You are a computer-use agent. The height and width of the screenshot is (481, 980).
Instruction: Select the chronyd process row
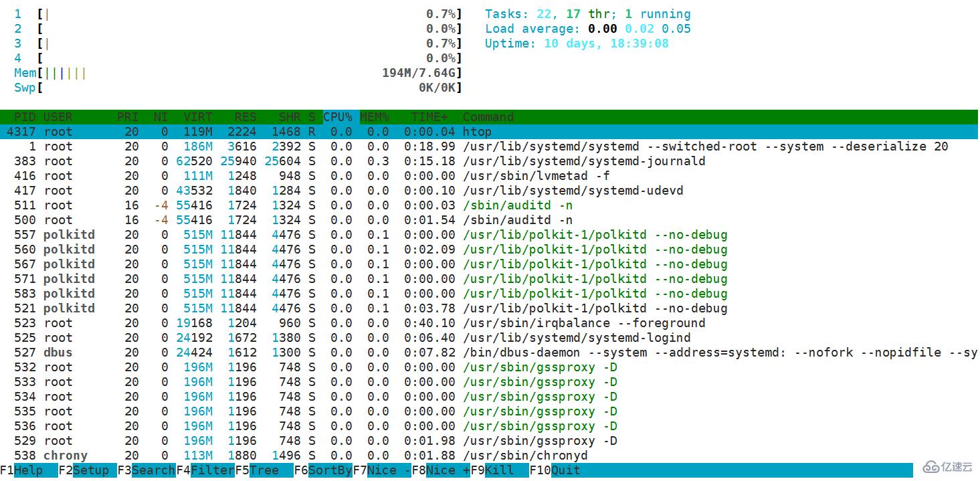tap(489, 456)
